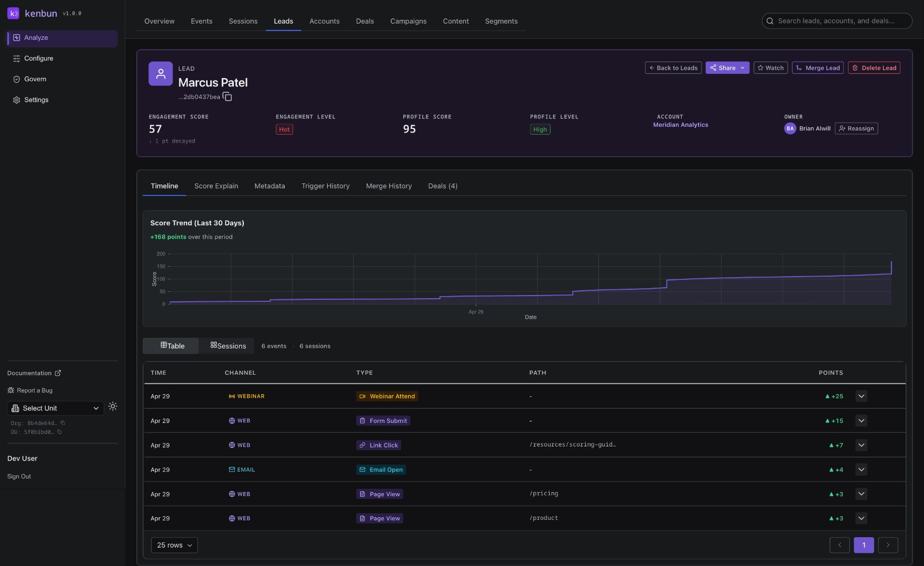The image size is (924, 566).
Task: Click the search magnifier icon
Action: (770, 21)
